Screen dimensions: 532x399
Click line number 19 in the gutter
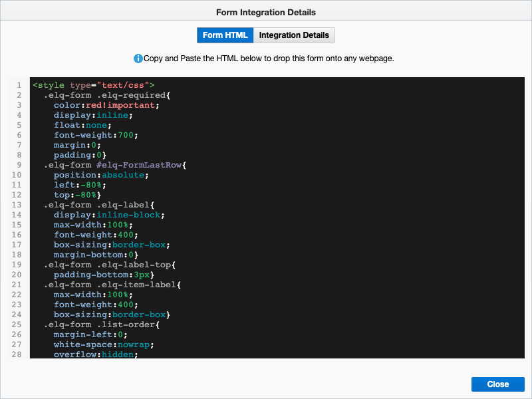(x=17, y=265)
